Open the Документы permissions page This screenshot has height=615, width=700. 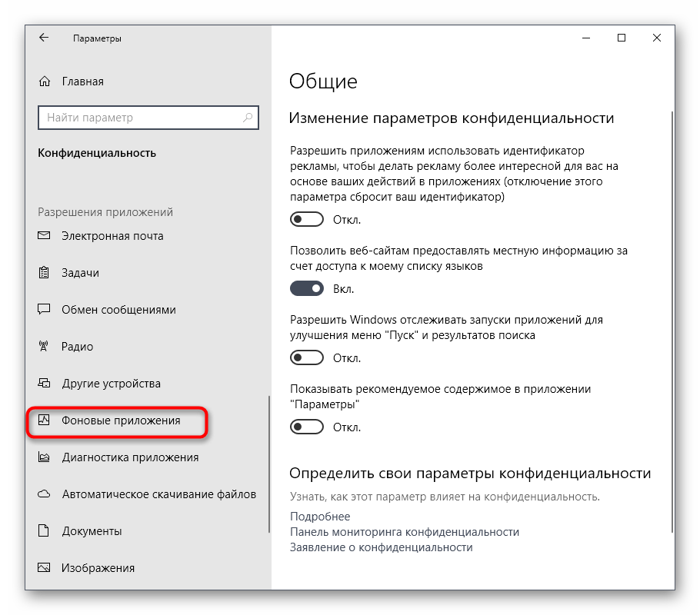coord(92,531)
